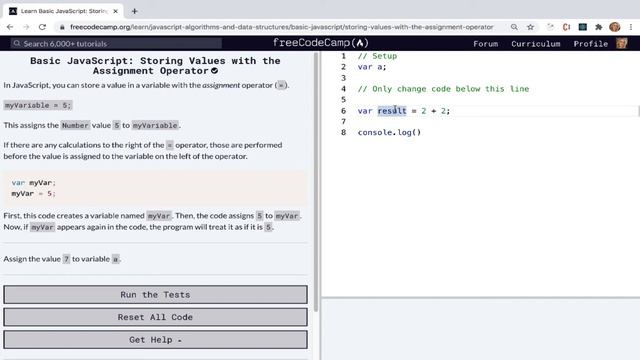Image resolution: width=640 pixels, height=360 pixels.
Task: Click the output console pane below the editor
Action: click(x=481, y=329)
